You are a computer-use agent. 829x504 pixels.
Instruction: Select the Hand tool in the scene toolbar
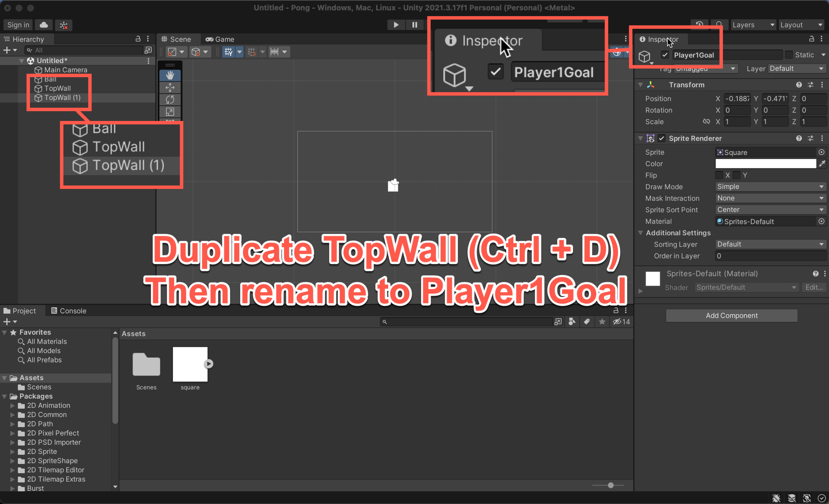170,75
